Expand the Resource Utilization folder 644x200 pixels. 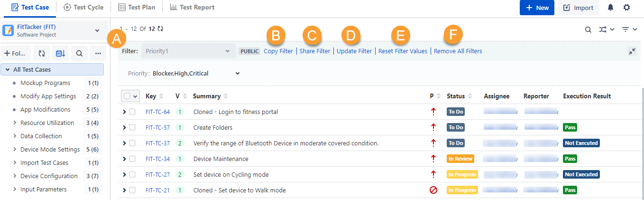15,123
